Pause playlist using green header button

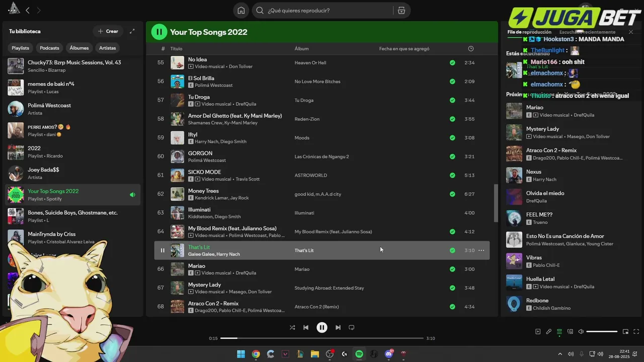(x=159, y=32)
